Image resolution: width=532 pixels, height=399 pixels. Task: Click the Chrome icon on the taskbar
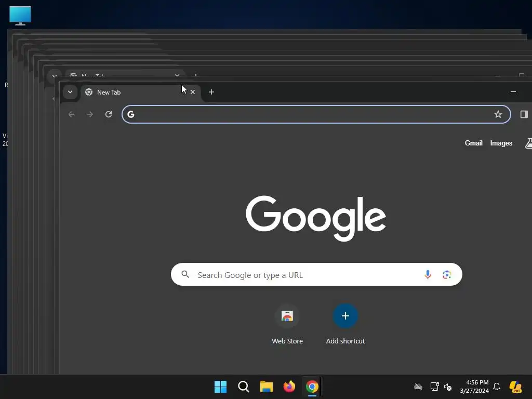coord(312,387)
